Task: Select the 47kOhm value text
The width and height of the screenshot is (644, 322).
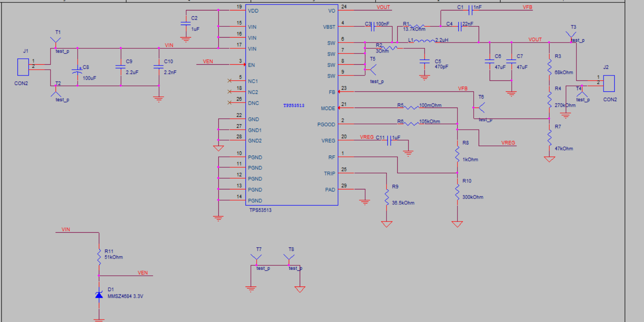Action: (x=564, y=148)
